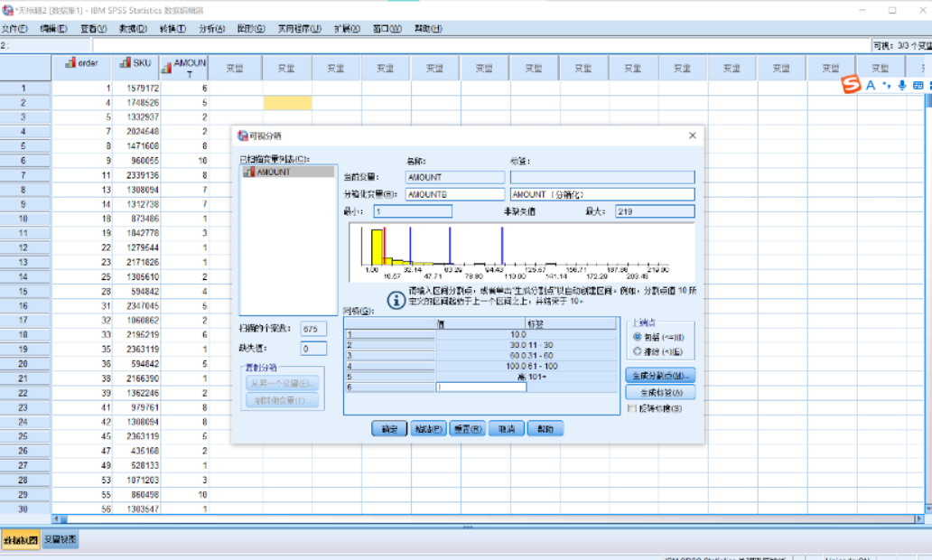This screenshot has width=932, height=560.
Task: Open the 实用程序(U) menu
Action: coord(300,29)
